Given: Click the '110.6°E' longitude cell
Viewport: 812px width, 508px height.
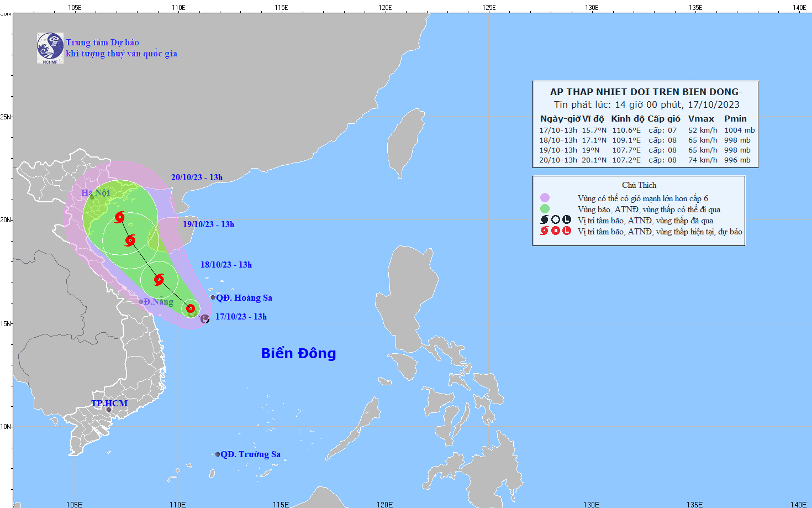Looking at the screenshot, I should 626,130.
